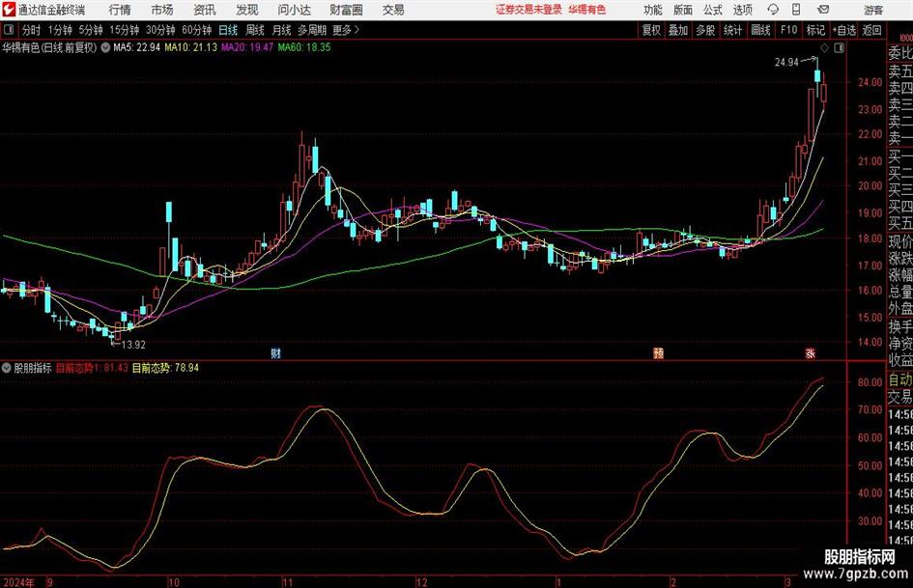The image size is (913, 588).
Task: Click the red 涨 marker on timeline
Action: pyautogui.click(x=810, y=352)
